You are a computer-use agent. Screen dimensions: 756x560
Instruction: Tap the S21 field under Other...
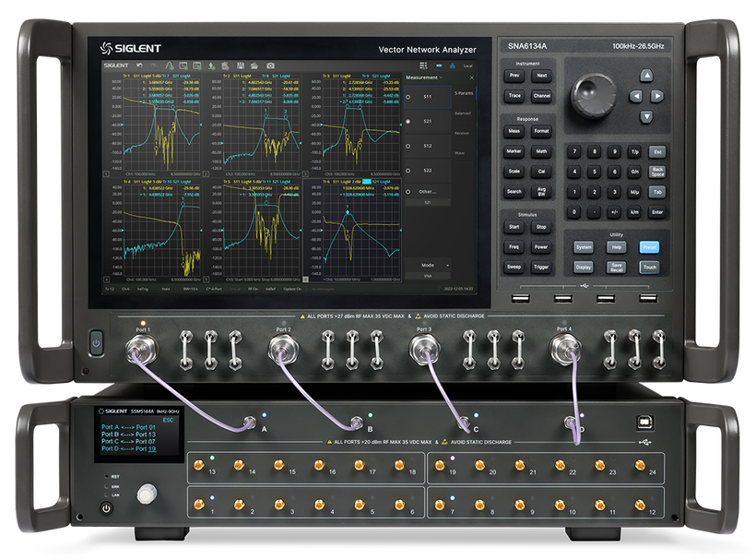pyautogui.click(x=428, y=203)
